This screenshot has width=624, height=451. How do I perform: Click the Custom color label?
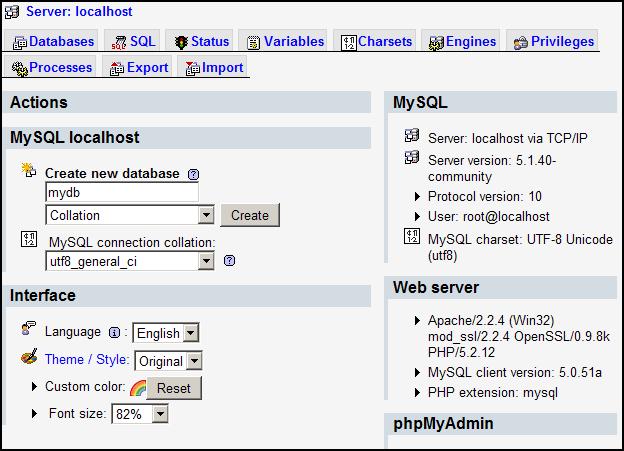point(85,387)
